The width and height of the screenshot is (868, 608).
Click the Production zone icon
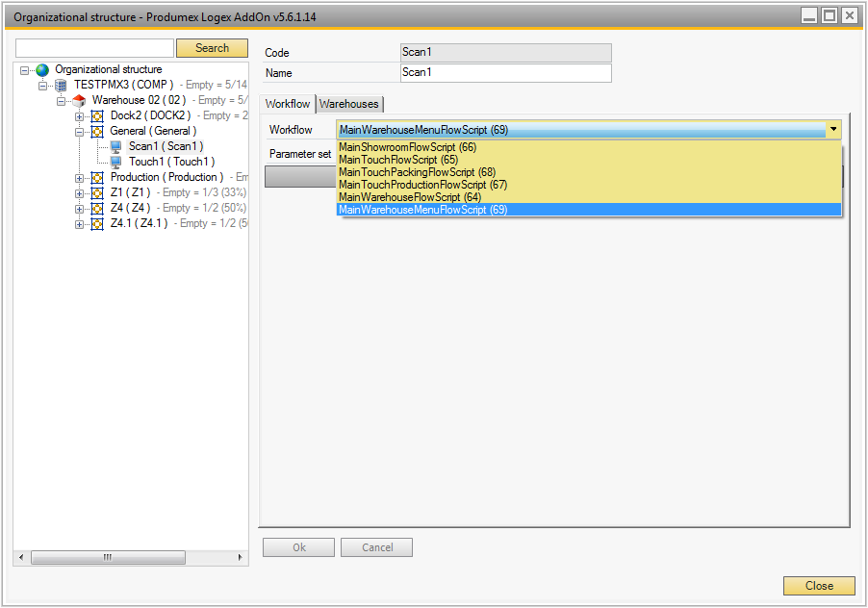[97, 178]
